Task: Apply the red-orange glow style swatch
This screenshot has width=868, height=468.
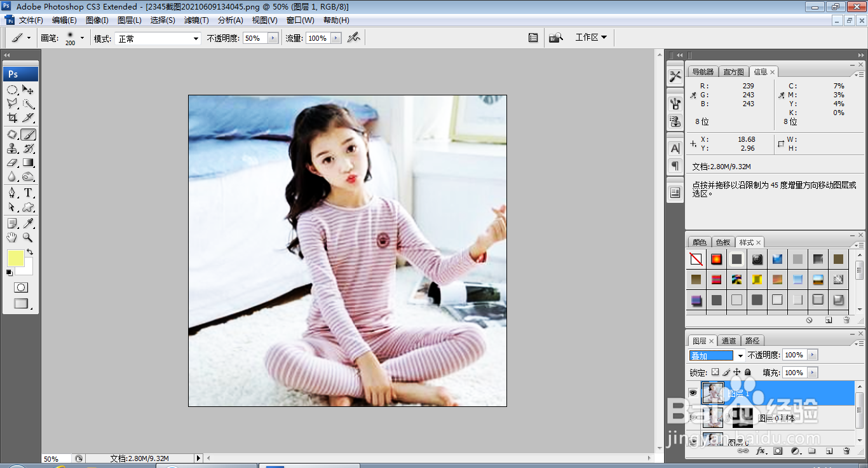Action: [716, 259]
